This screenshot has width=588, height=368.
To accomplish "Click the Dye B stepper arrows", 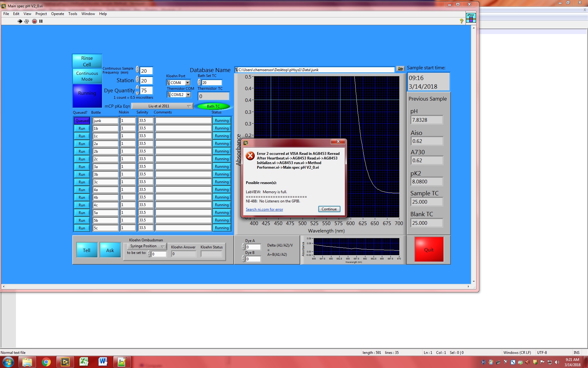I will coord(244,259).
